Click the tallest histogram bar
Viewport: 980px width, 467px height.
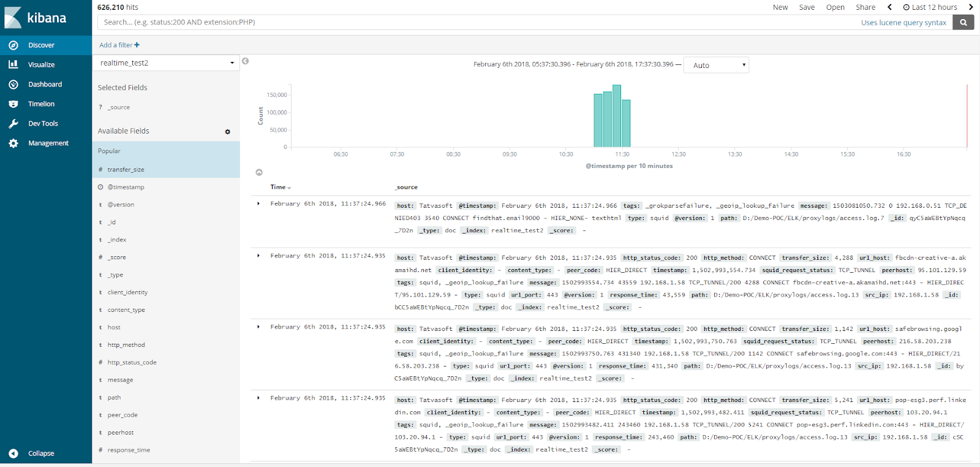(617, 116)
